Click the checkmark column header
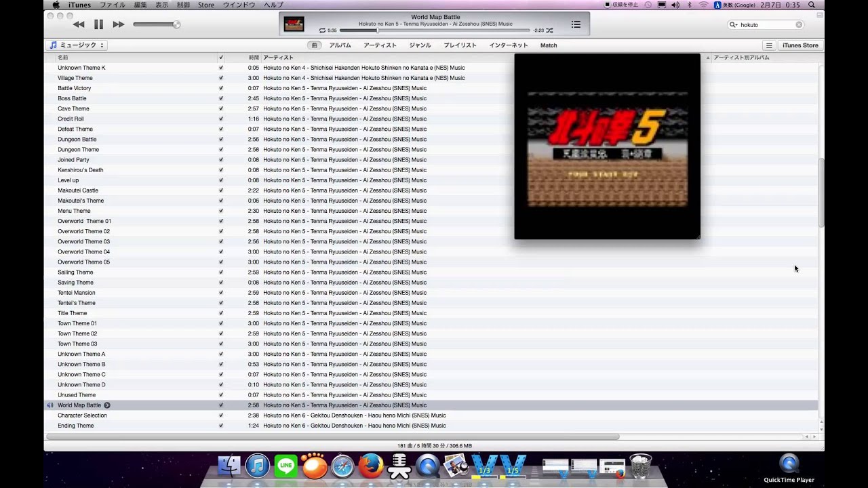Image resolution: width=868 pixels, height=488 pixels. [221, 58]
